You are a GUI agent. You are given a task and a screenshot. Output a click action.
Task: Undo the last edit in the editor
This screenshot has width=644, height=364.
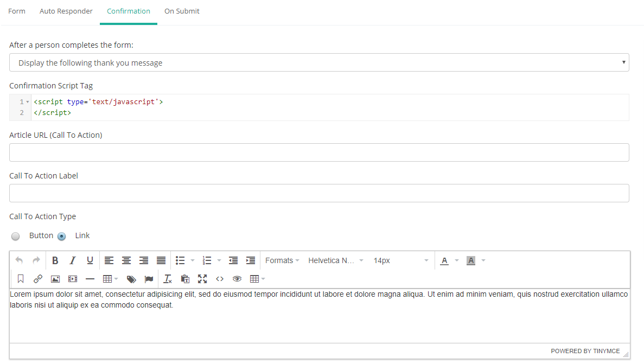click(x=19, y=260)
